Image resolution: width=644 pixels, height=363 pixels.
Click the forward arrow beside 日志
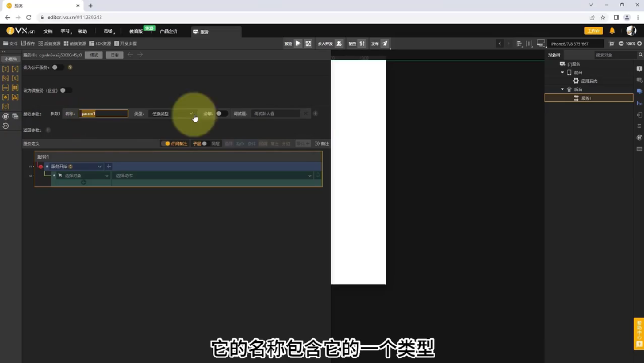tap(140, 54)
